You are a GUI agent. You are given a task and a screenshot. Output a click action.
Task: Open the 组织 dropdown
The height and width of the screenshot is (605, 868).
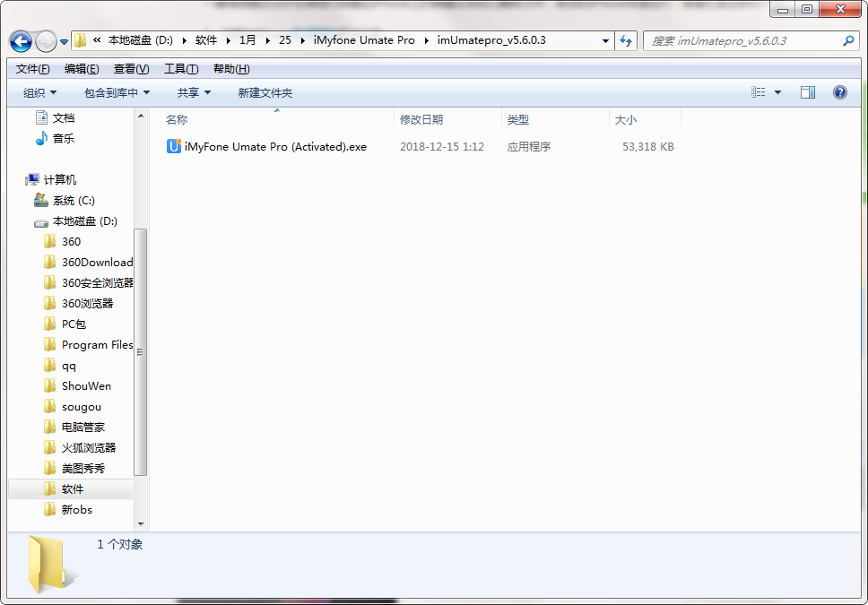(x=39, y=92)
